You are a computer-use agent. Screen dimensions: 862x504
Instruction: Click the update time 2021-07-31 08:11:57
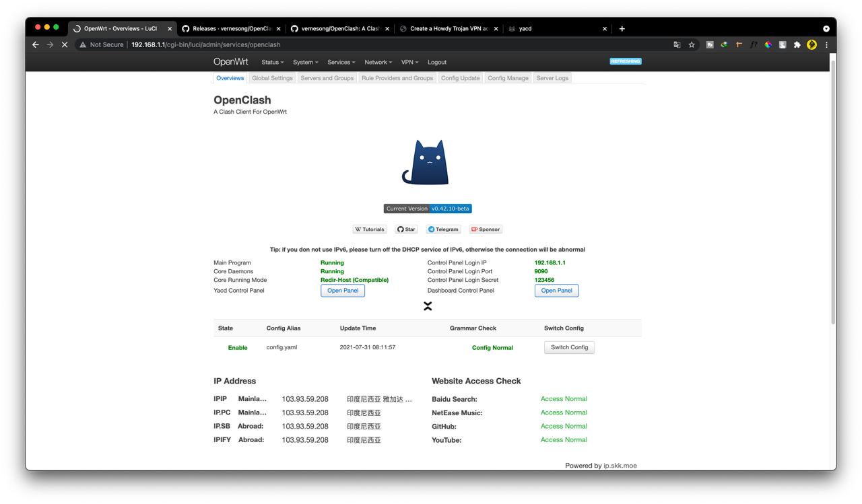(368, 347)
